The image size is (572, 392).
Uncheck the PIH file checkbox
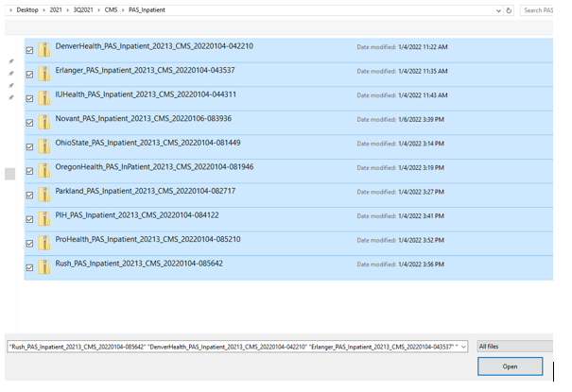pyautogui.click(x=30, y=219)
